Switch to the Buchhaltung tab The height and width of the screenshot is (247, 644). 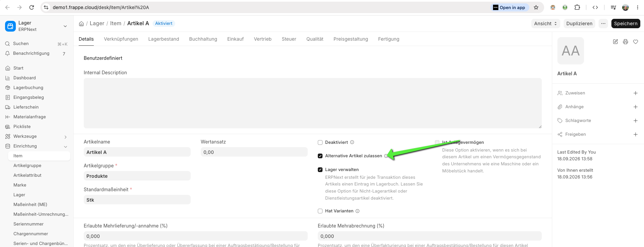pos(203,39)
